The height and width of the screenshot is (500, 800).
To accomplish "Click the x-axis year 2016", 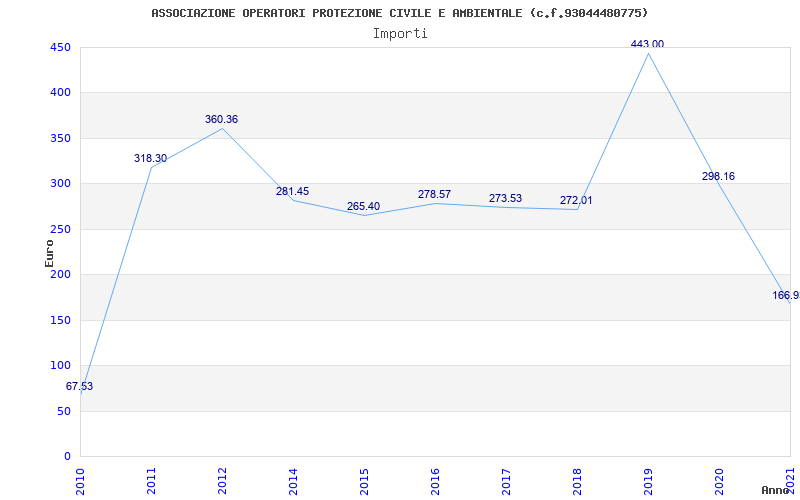I will 435,481.
